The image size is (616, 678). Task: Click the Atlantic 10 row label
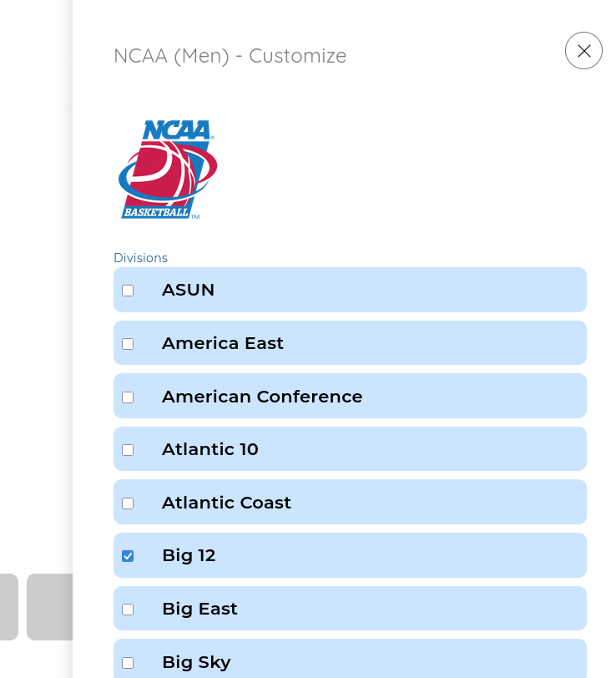(x=210, y=449)
